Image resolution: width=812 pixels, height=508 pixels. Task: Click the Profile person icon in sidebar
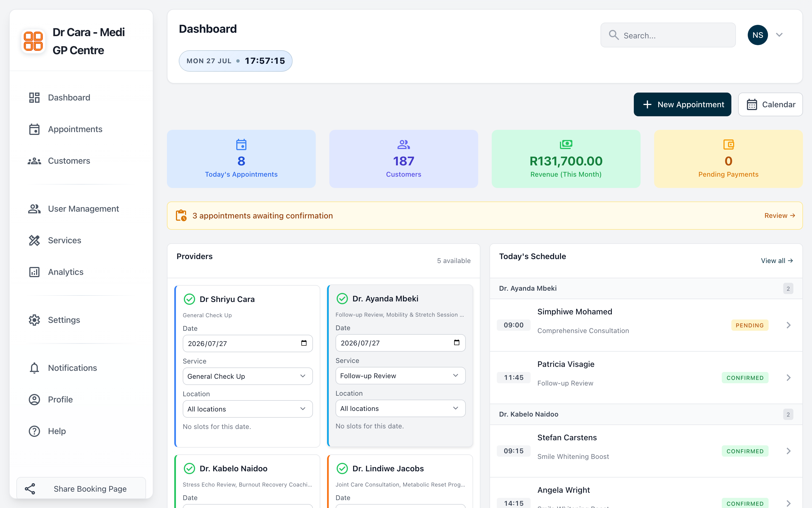[x=34, y=399]
